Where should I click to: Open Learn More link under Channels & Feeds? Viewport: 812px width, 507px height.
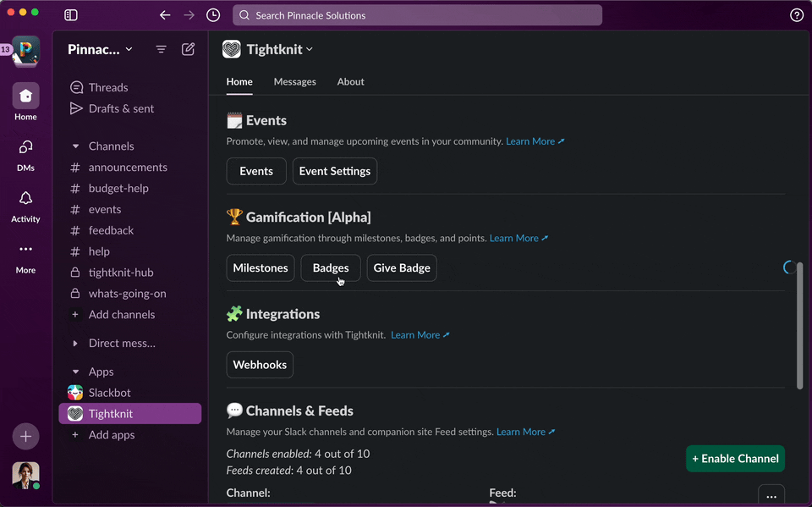(x=525, y=432)
